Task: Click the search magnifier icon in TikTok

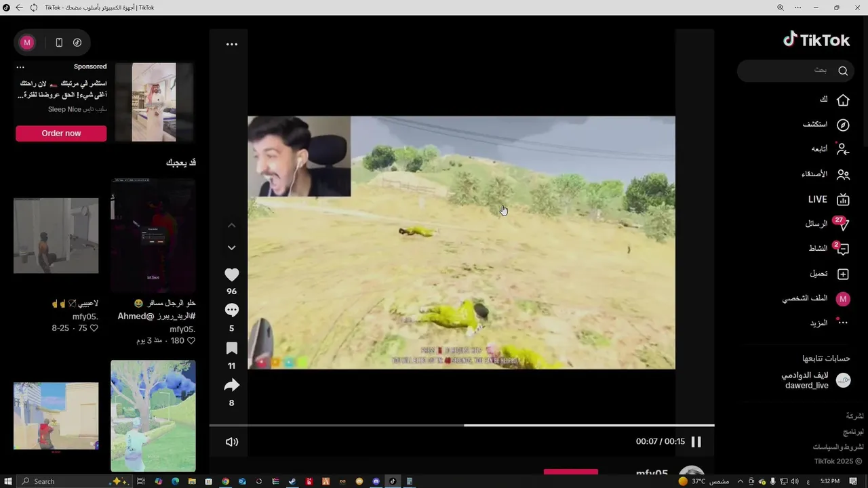Action: pos(843,70)
